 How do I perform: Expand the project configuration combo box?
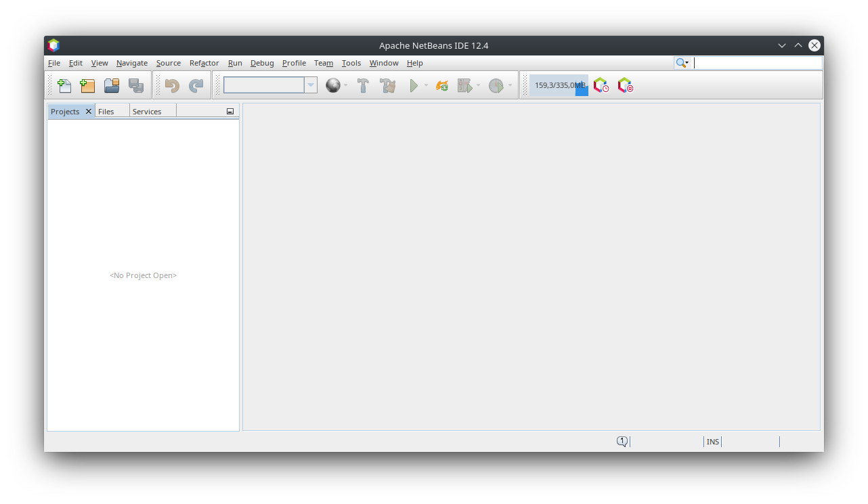click(x=311, y=85)
